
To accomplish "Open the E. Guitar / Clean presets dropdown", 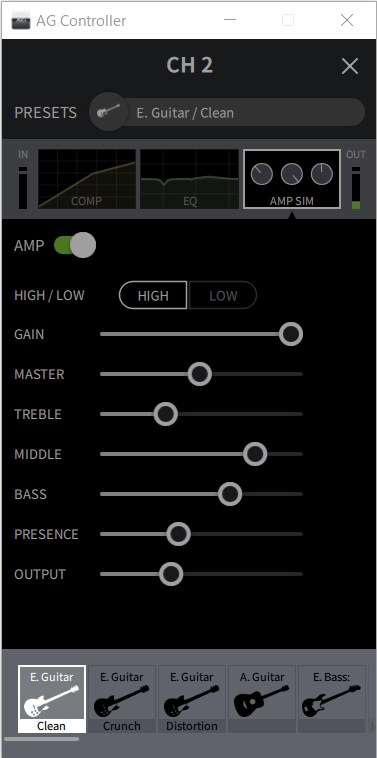I will [x=227, y=113].
